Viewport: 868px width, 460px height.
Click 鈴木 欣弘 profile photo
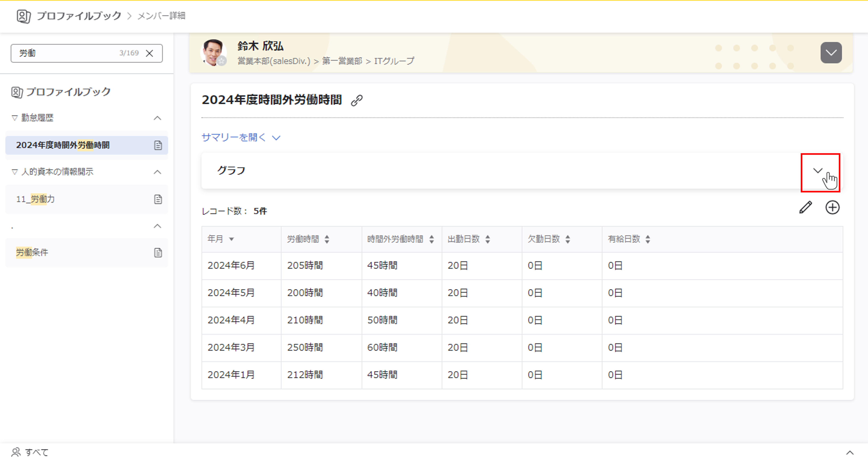coord(213,52)
